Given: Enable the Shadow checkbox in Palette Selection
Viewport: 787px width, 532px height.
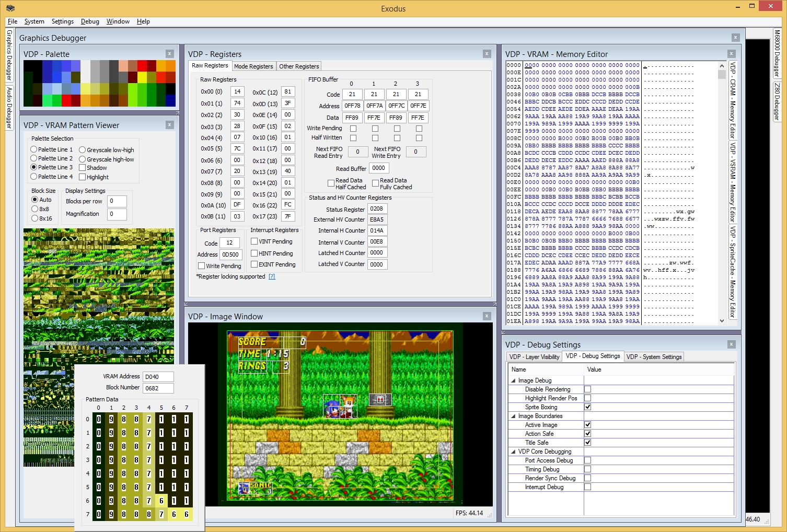Looking at the screenshot, I should click(83, 168).
